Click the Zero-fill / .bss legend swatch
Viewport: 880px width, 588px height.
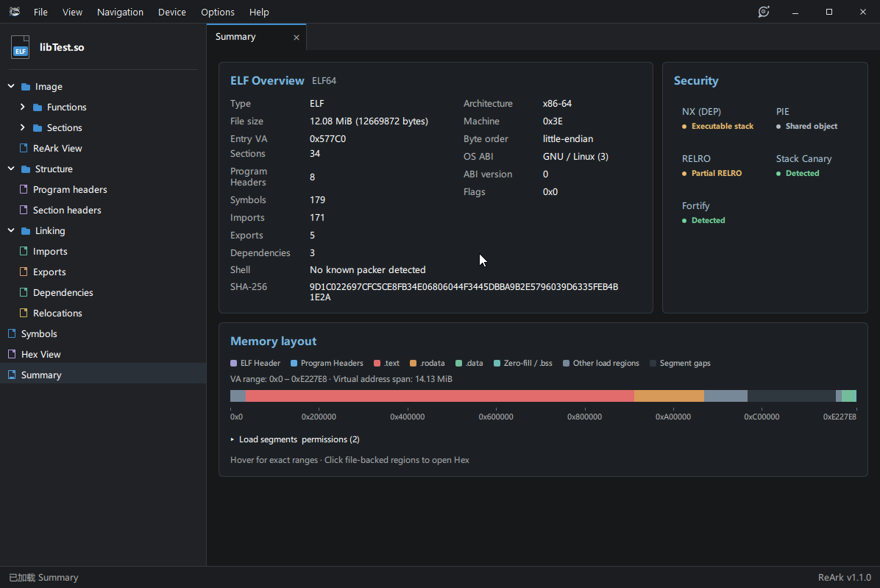pos(497,364)
